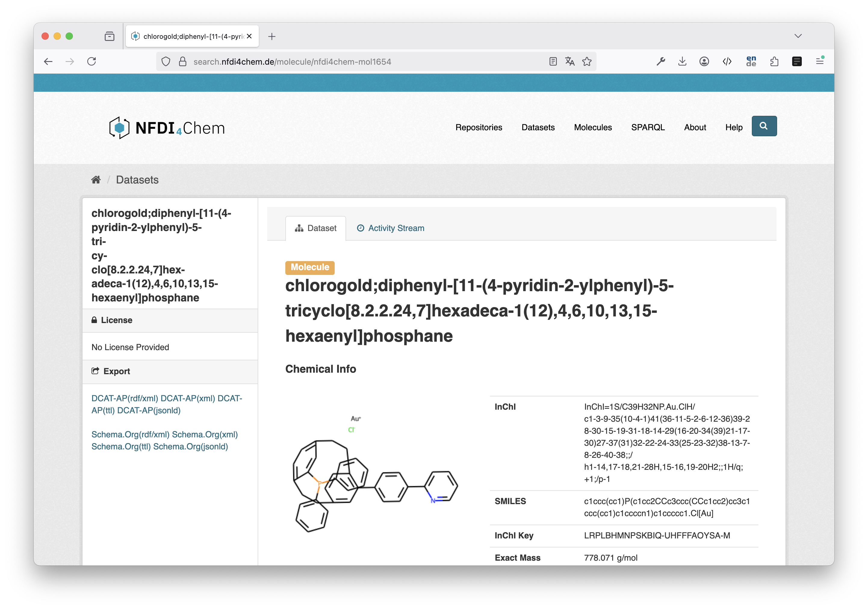Open the Repositories menu item
This screenshot has height=610, width=868.
(x=479, y=128)
